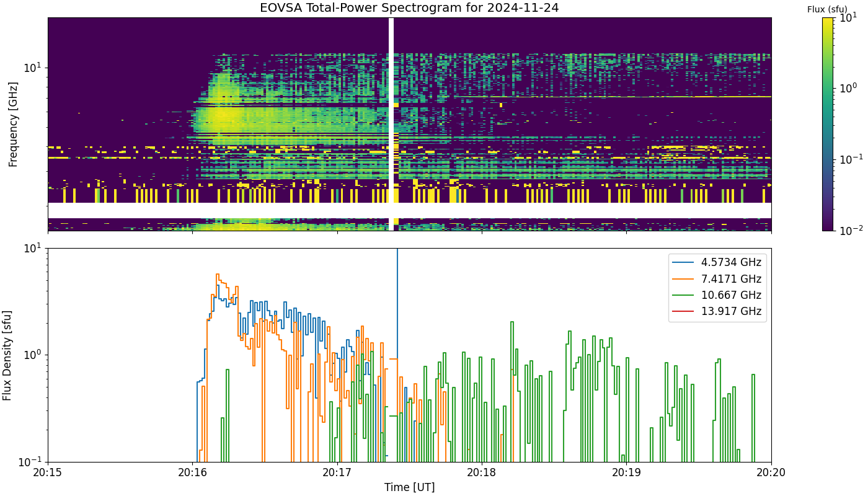
Task: Click the 10^-1 tick label on colorbar
Action: (851, 159)
